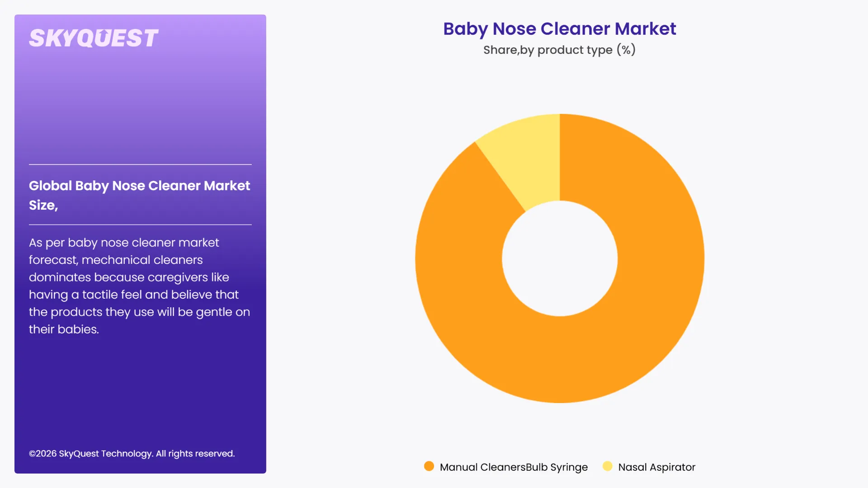The image size is (868, 488).
Task: Click the SkyQuest logo
Action: (94, 38)
